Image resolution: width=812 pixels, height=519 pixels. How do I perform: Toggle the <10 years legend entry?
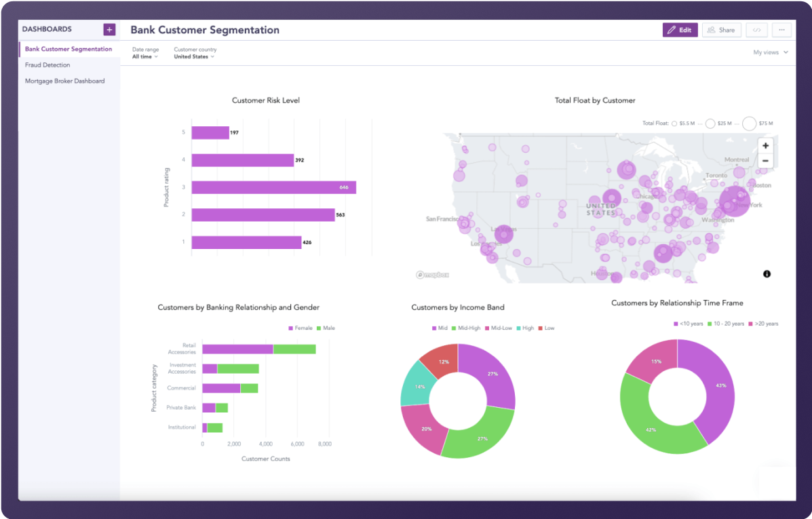coord(687,324)
